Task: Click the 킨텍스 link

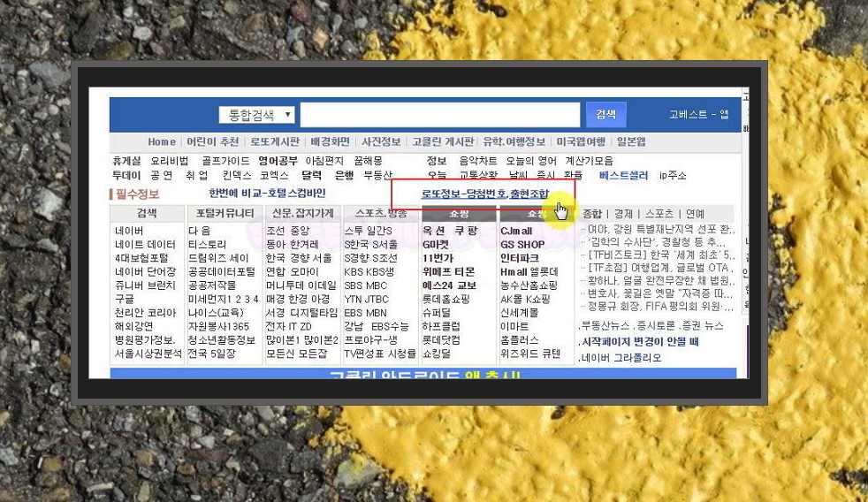Action: pos(236,176)
